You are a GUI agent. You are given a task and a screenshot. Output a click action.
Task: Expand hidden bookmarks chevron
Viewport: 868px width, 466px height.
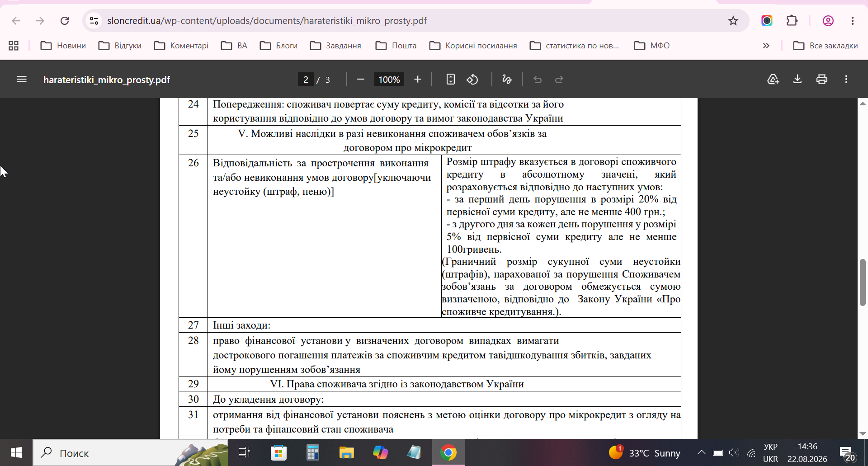766,46
